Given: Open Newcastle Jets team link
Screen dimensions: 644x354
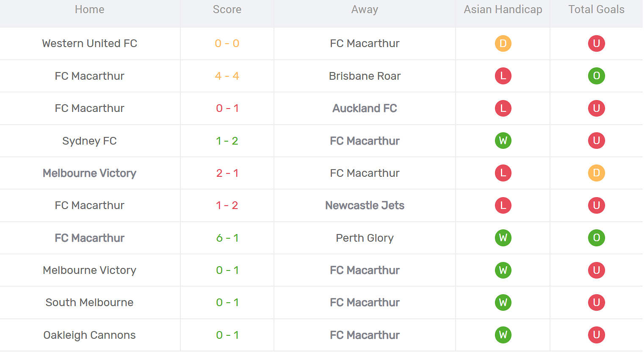Looking at the screenshot, I should coord(365,205).
